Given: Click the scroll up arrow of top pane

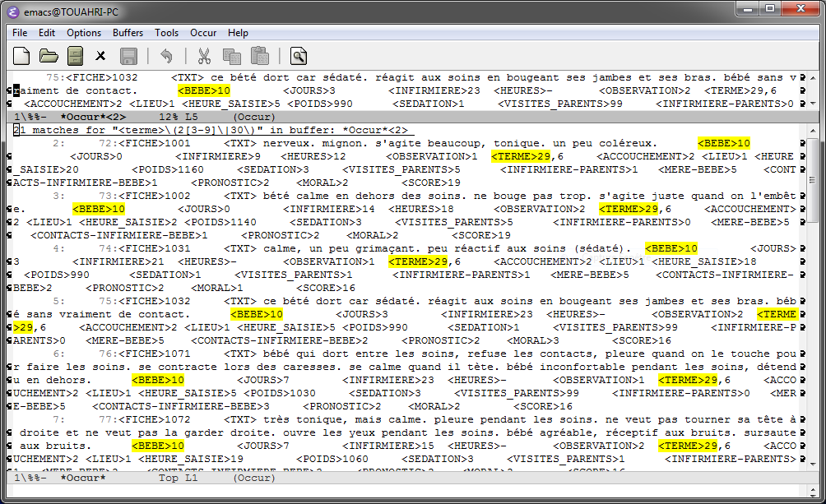Looking at the screenshot, I should point(813,78).
